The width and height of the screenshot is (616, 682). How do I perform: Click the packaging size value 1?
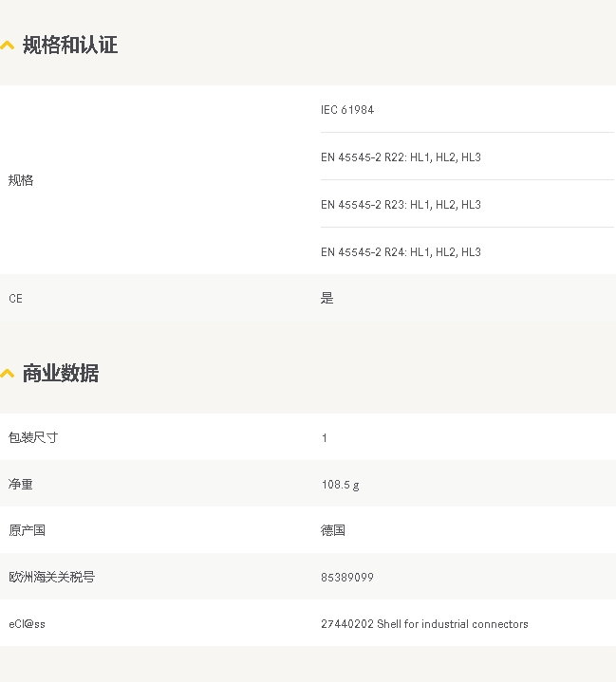click(x=325, y=437)
